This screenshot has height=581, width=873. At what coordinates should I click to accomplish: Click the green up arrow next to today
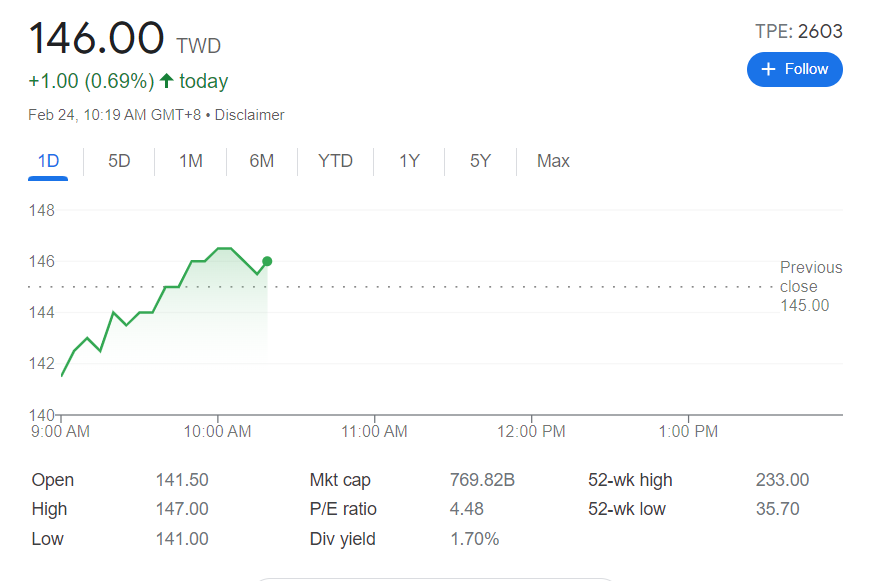click(167, 81)
